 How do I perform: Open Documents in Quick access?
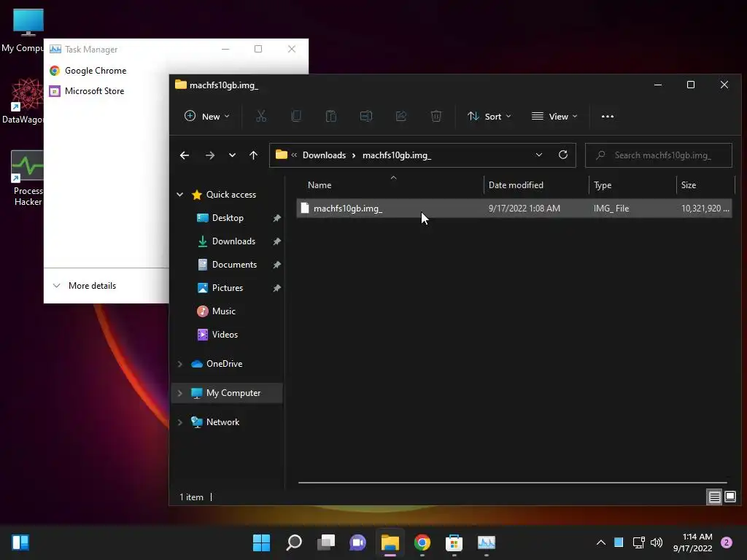[x=234, y=265]
